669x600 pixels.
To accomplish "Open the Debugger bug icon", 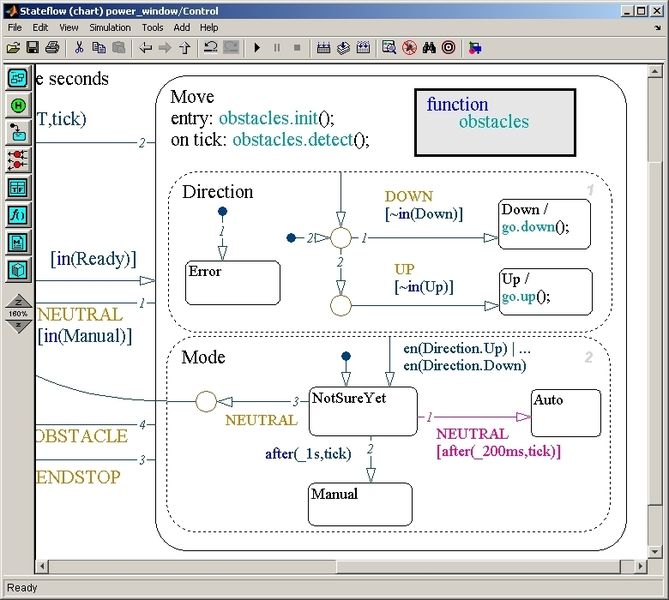I will coord(409,47).
